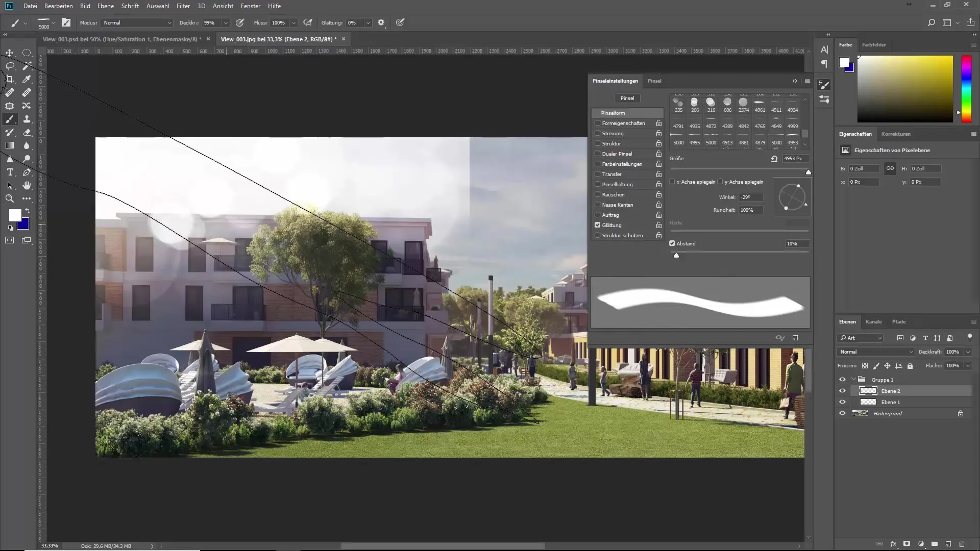The width and height of the screenshot is (980, 551).
Task: Toggle the Abstand checkbox
Action: [672, 243]
